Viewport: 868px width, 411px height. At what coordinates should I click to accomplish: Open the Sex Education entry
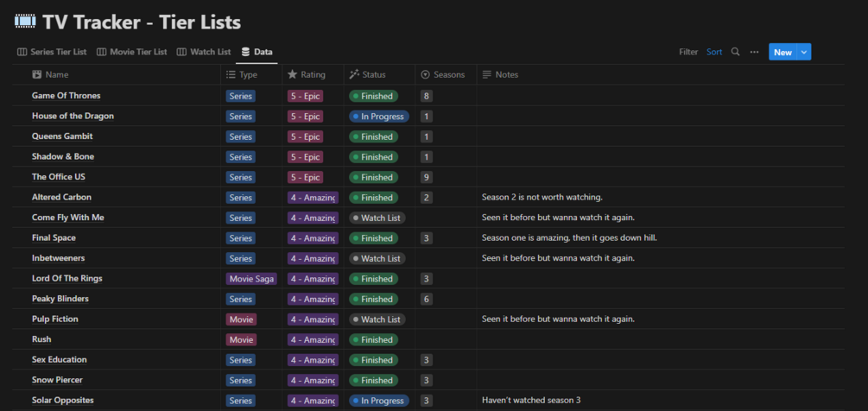click(x=60, y=359)
